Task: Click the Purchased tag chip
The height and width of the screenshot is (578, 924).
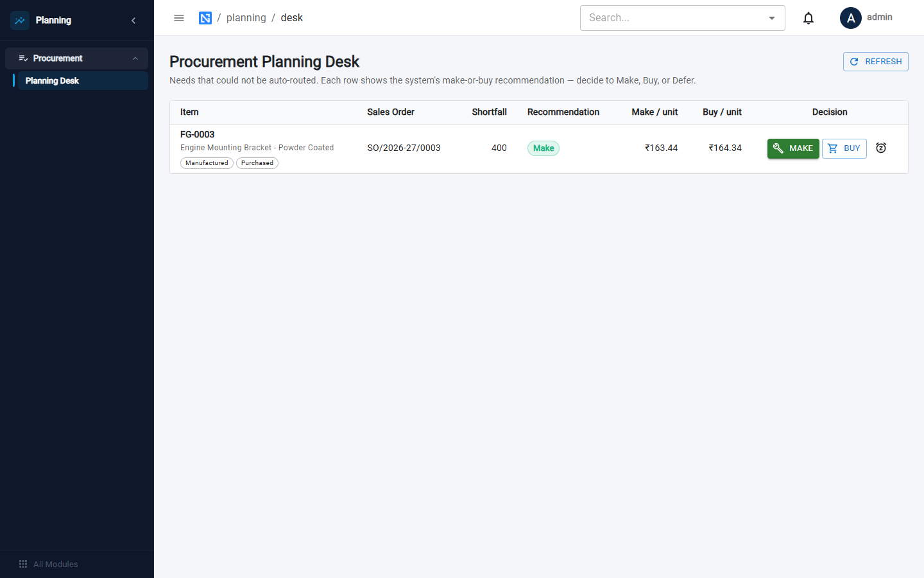Action: [x=257, y=163]
